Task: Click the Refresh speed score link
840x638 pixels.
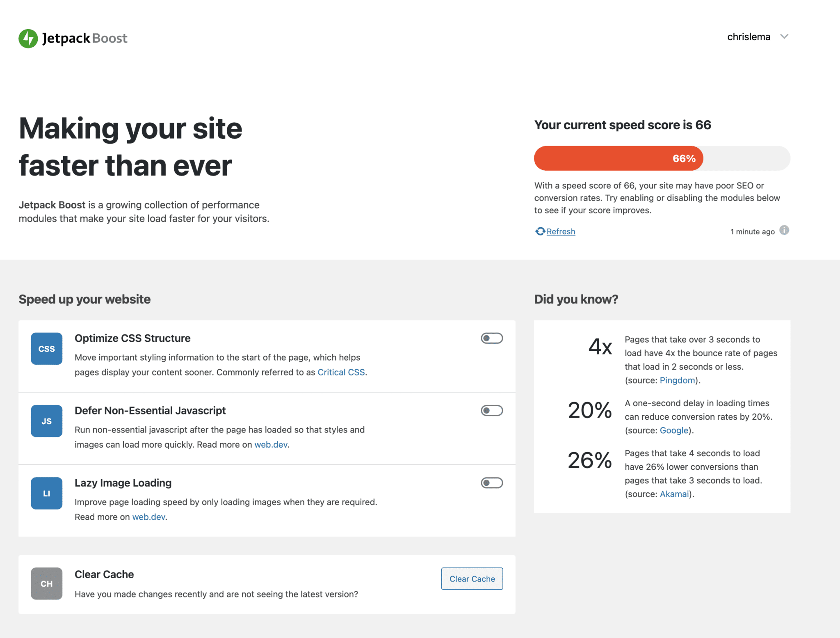Action: [561, 232]
